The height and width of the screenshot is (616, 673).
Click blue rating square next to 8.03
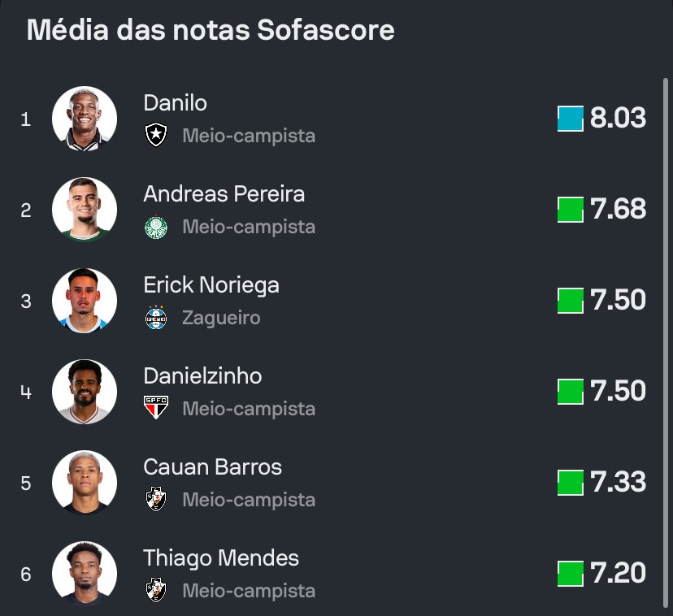pyautogui.click(x=571, y=119)
